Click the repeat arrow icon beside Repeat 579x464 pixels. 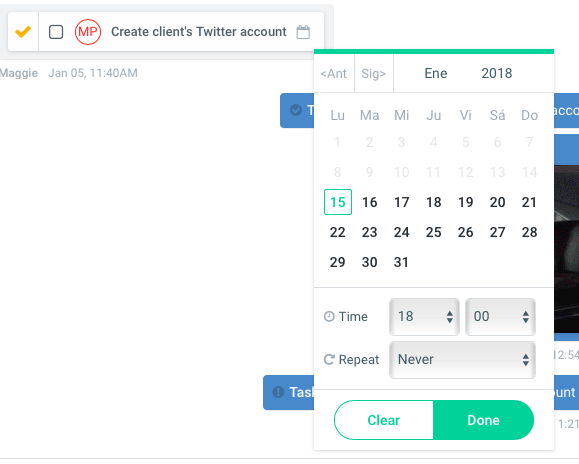coord(329,360)
